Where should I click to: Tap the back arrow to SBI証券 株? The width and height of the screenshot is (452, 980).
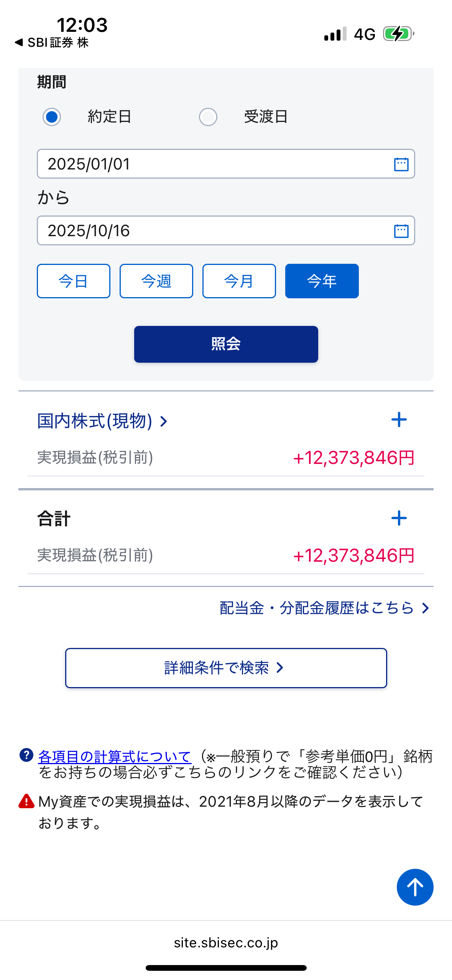coord(19,43)
